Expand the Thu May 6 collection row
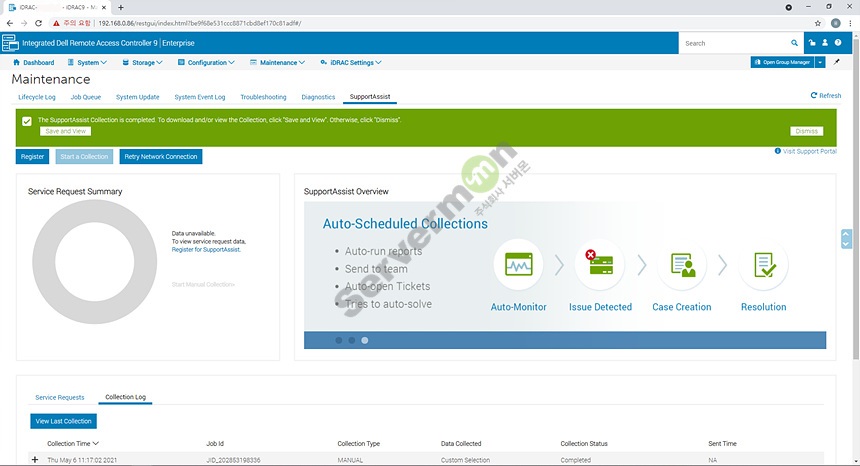860x466 pixels. [x=35, y=459]
